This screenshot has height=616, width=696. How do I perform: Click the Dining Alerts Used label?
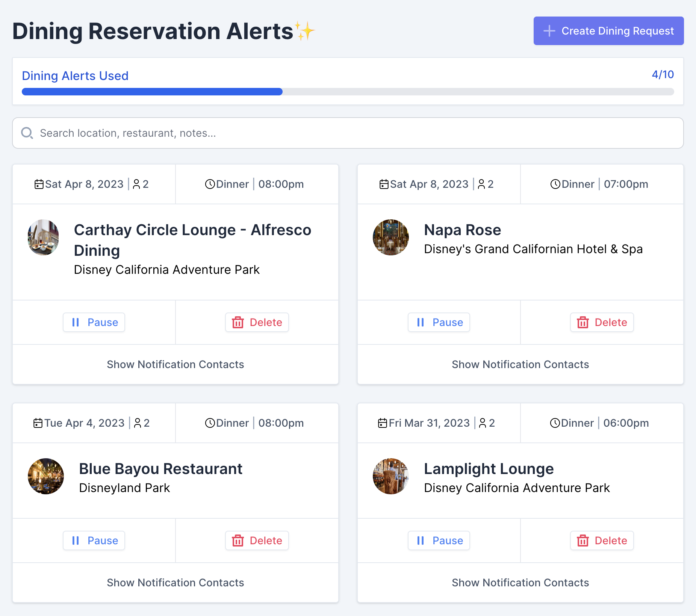click(x=75, y=76)
